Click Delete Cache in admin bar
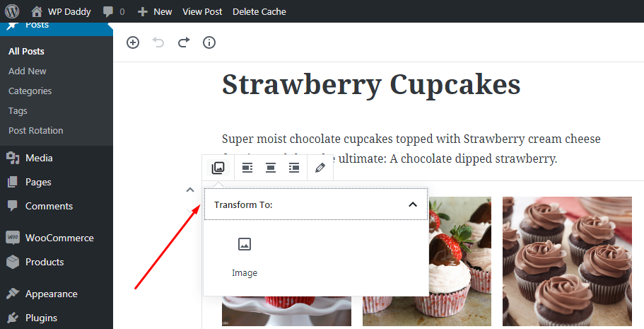This screenshot has height=329, width=644. pos(259,11)
